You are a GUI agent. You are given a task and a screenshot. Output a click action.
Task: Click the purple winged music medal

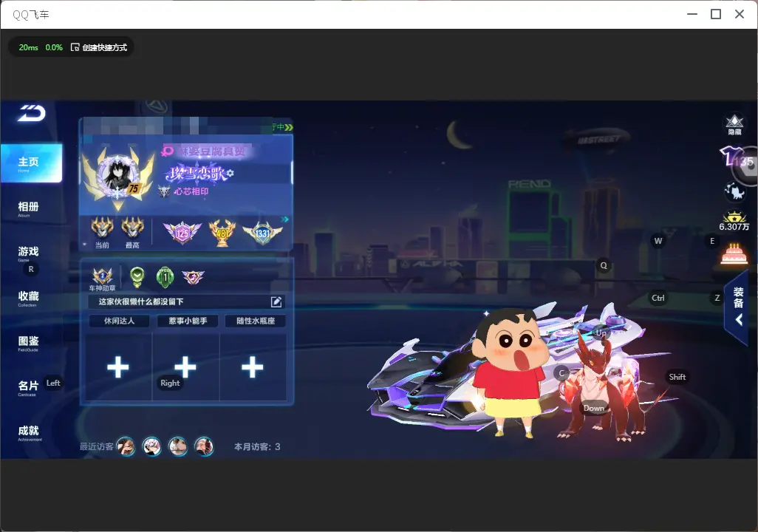193,277
